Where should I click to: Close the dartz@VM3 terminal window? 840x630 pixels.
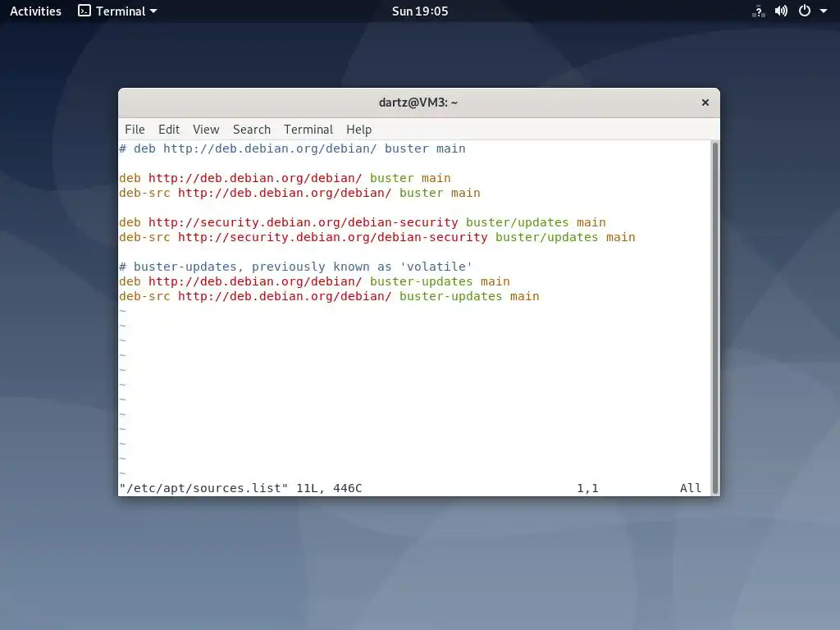coord(705,103)
